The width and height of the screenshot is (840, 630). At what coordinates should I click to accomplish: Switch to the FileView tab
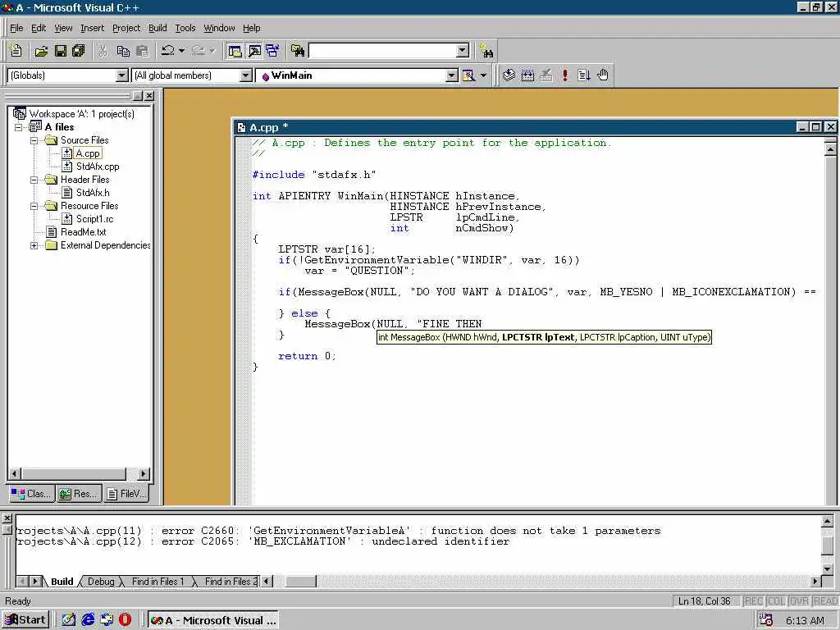point(126,494)
